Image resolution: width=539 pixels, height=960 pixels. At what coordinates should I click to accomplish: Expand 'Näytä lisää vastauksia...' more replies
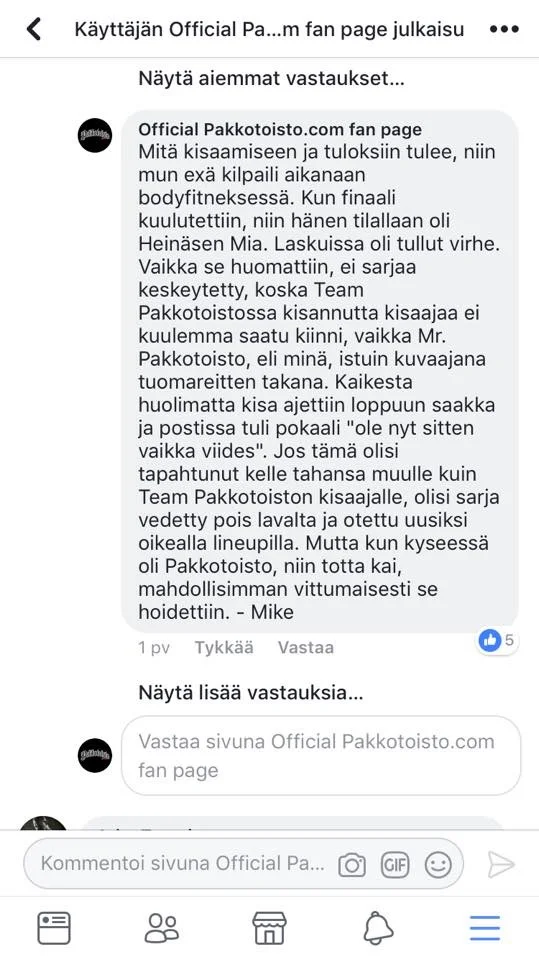[251, 693]
